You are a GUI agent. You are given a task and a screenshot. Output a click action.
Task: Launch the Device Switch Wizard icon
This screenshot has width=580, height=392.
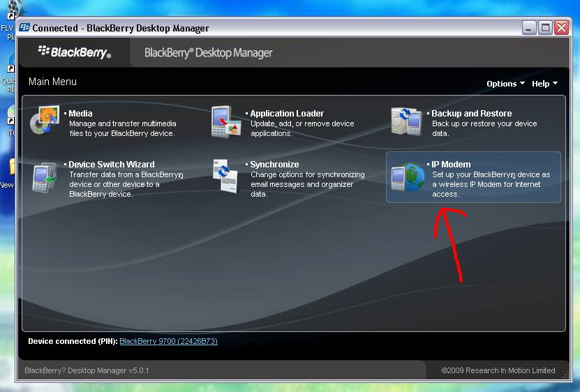[45, 178]
